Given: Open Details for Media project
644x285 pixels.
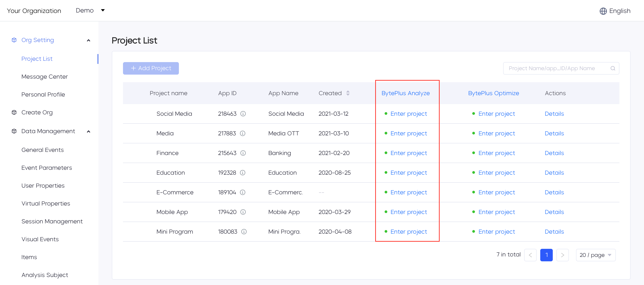Looking at the screenshot, I should 554,133.
